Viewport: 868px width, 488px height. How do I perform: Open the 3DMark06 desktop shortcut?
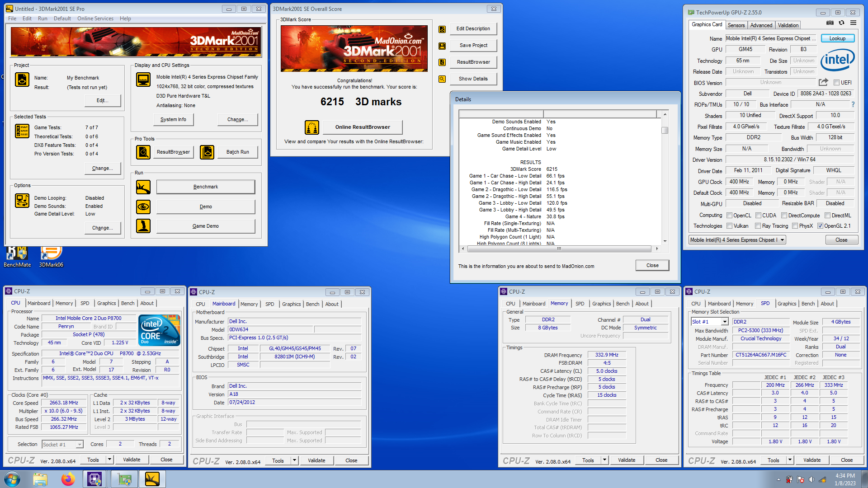click(x=51, y=257)
